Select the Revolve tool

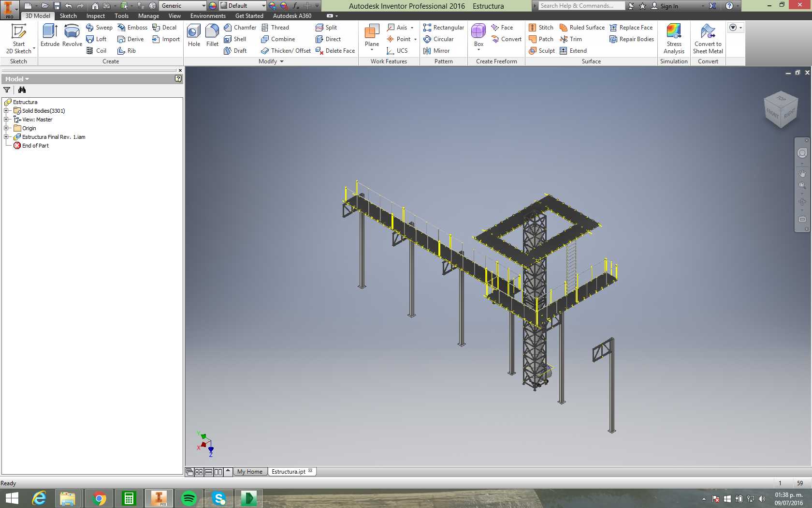click(x=72, y=35)
